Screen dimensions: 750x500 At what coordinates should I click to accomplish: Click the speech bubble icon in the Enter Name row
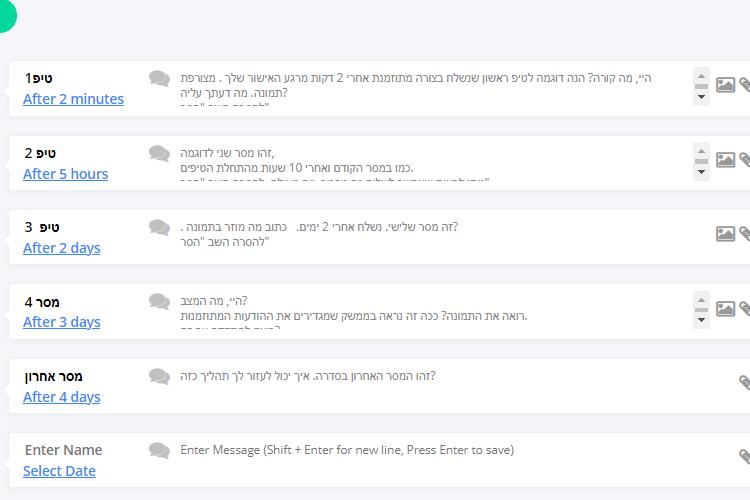coord(159,450)
